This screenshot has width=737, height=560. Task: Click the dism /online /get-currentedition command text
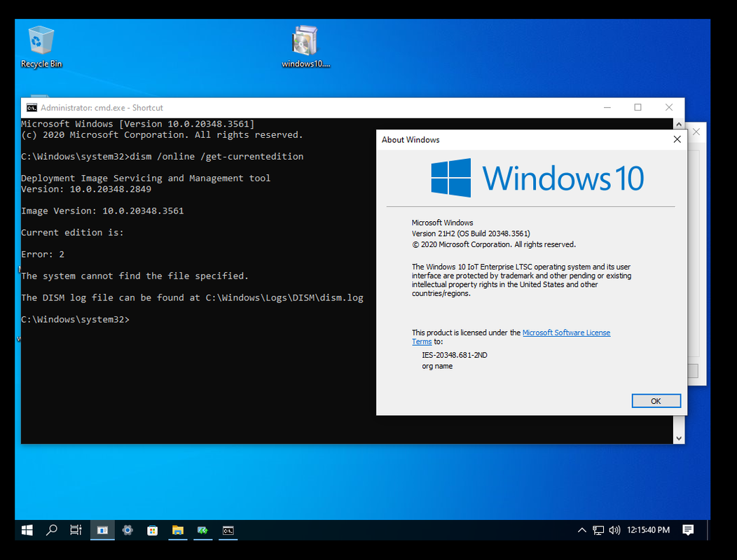pos(216,156)
